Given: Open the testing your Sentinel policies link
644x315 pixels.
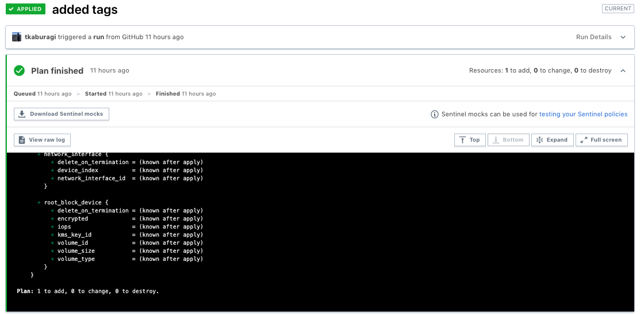Looking at the screenshot, I should [583, 115].
